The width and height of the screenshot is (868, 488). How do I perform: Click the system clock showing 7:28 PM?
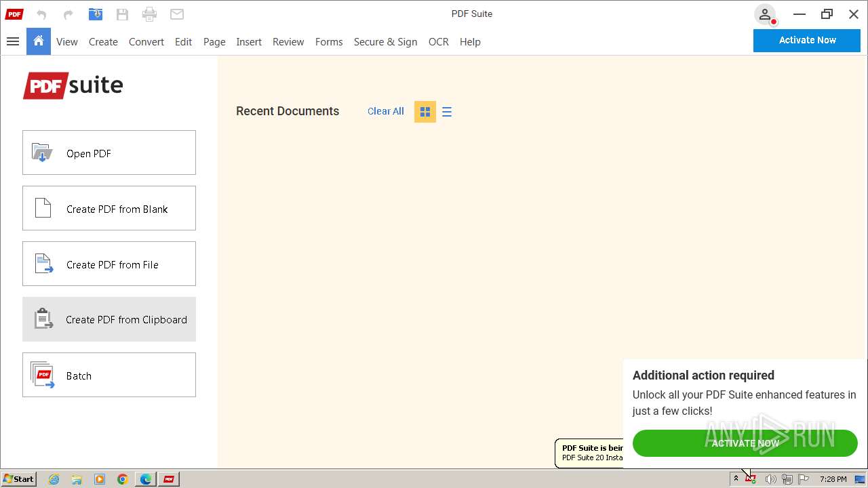tap(833, 479)
